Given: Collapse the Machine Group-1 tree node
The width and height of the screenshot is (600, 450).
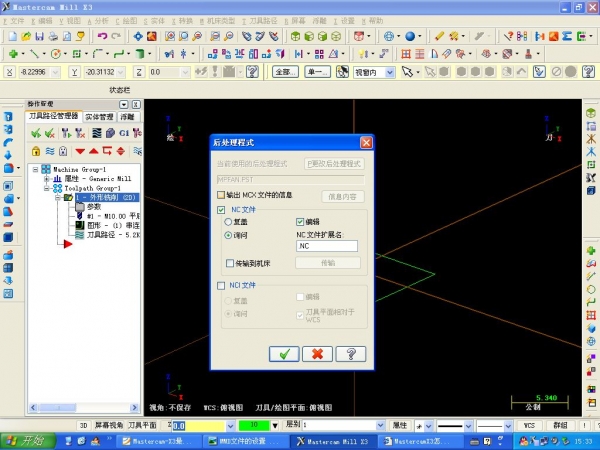Looking at the screenshot, I should [37, 169].
